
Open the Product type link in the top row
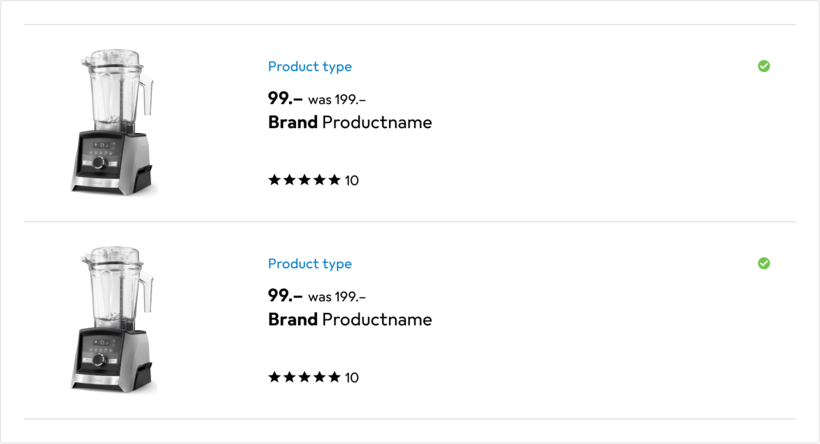(x=310, y=67)
